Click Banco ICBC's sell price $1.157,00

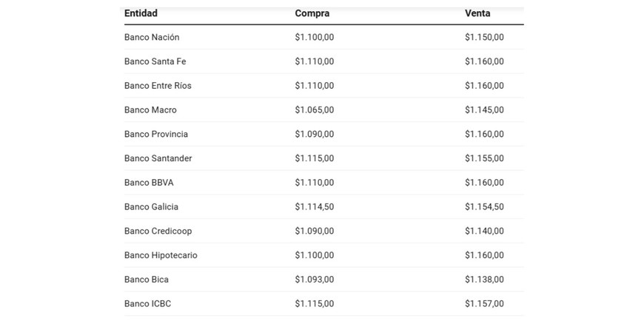484,304
